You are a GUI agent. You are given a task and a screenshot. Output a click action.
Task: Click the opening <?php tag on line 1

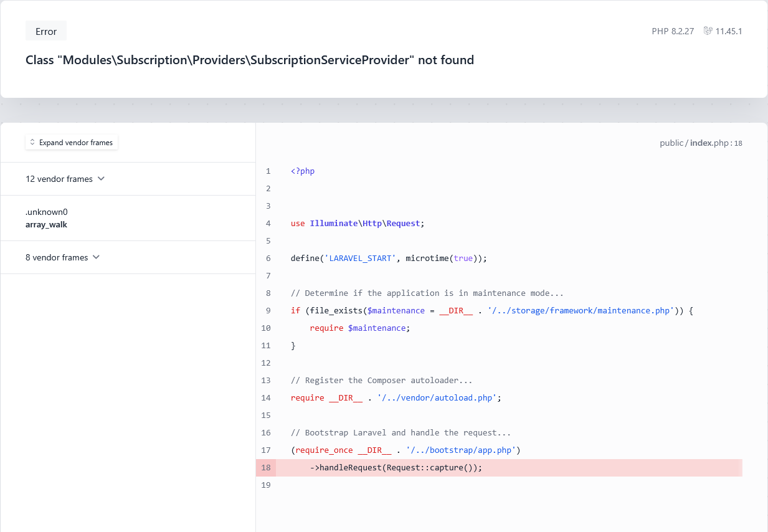(303, 171)
